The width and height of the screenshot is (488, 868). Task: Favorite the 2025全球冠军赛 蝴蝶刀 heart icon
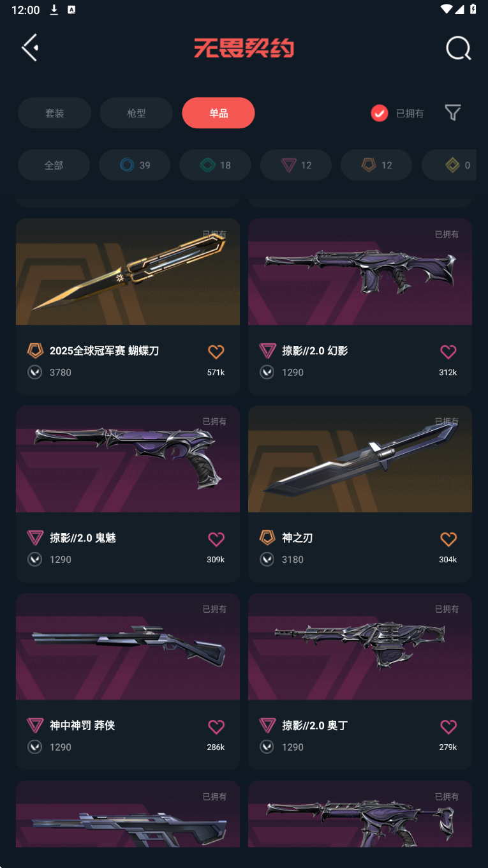216,352
